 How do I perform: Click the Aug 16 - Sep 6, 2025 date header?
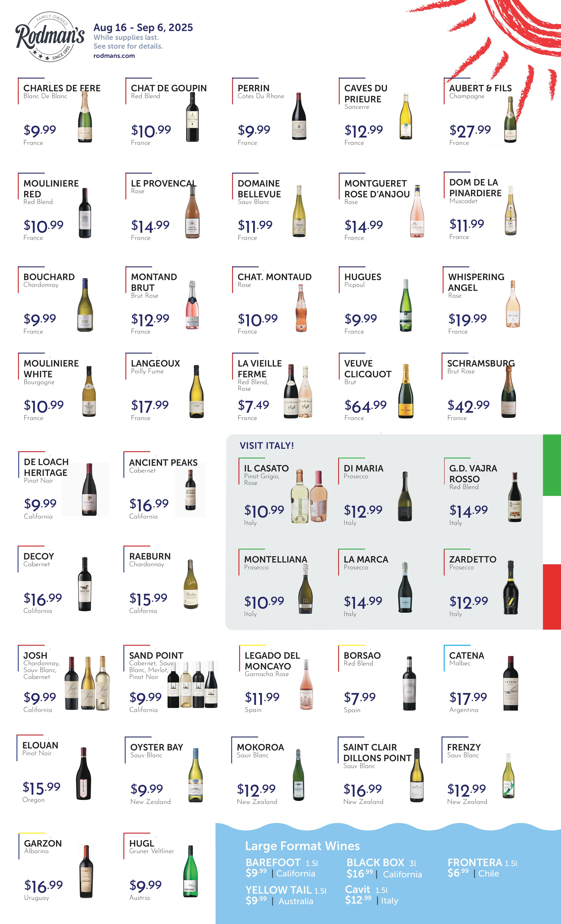[x=143, y=27]
